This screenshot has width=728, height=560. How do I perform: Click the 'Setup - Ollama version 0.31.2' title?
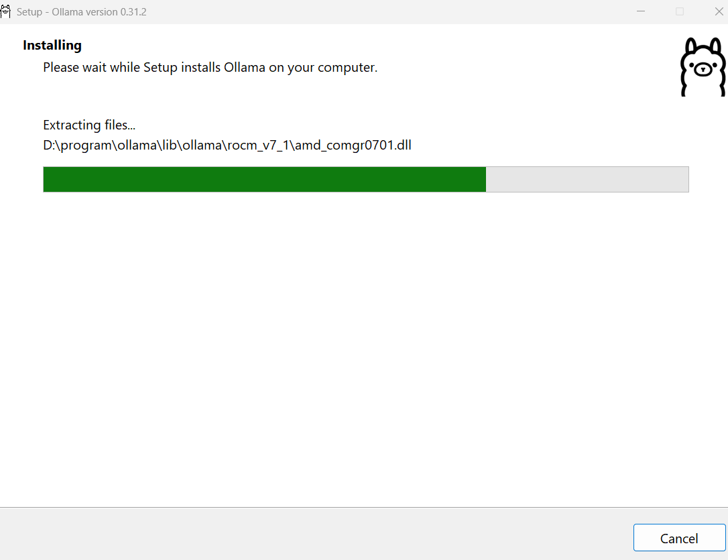82,12
